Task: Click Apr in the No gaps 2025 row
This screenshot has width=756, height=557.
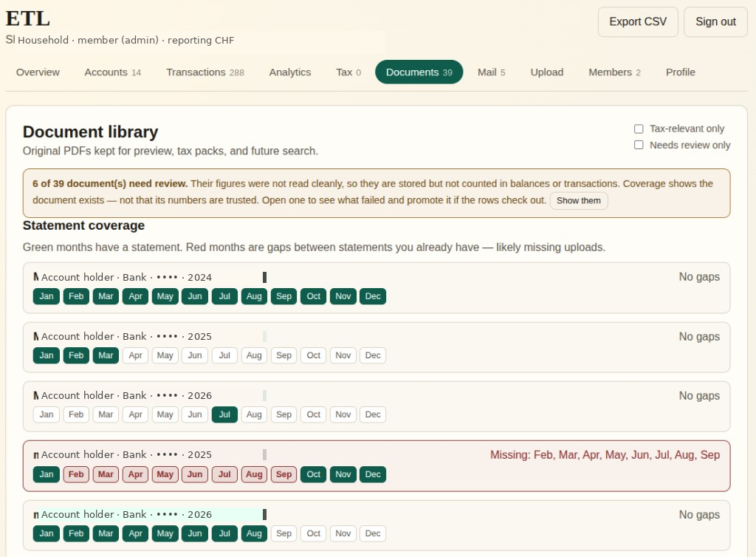Action: click(x=136, y=355)
